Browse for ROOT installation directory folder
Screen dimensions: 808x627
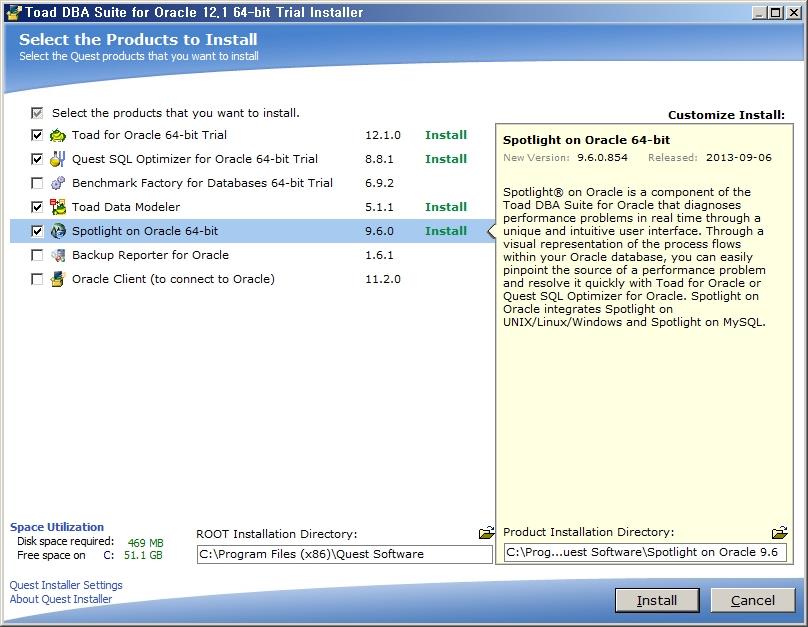486,533
